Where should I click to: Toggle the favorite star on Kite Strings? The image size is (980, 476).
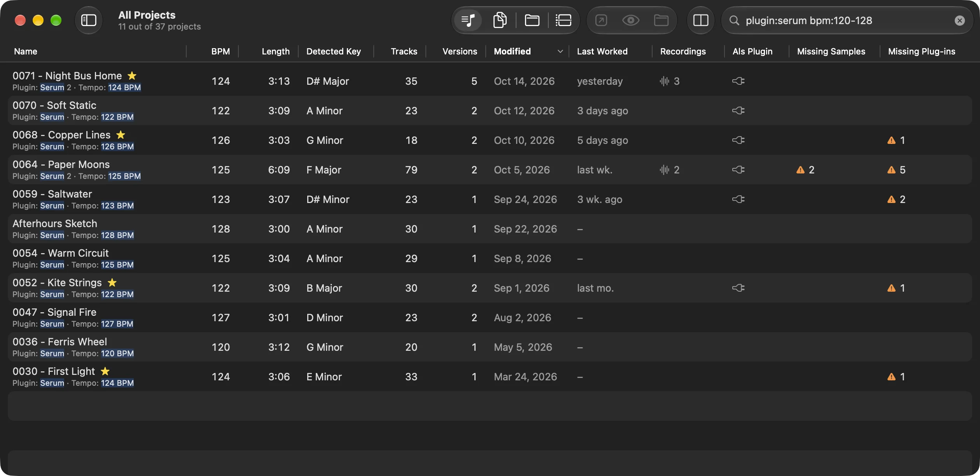point(112,282)
